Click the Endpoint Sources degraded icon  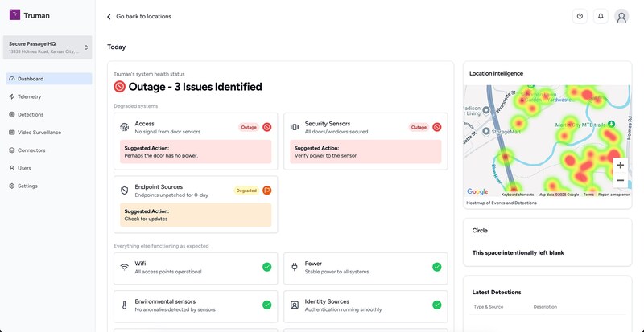267,191
